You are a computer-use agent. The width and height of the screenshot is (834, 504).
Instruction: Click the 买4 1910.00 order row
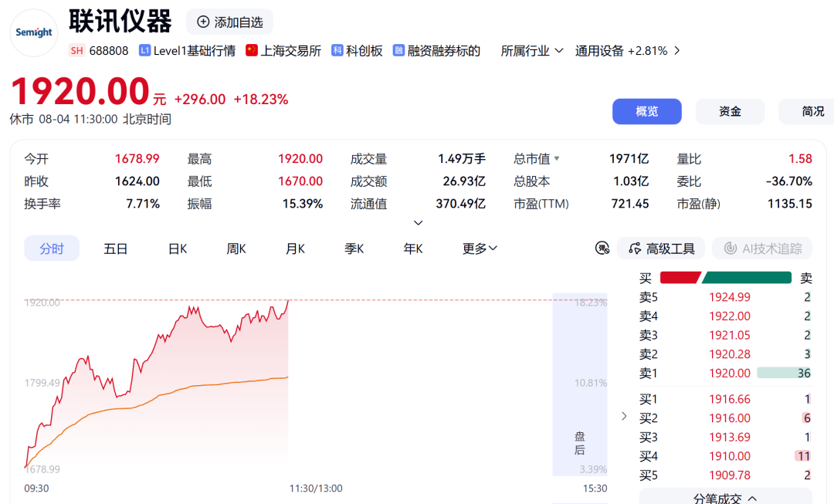[725, 456]
